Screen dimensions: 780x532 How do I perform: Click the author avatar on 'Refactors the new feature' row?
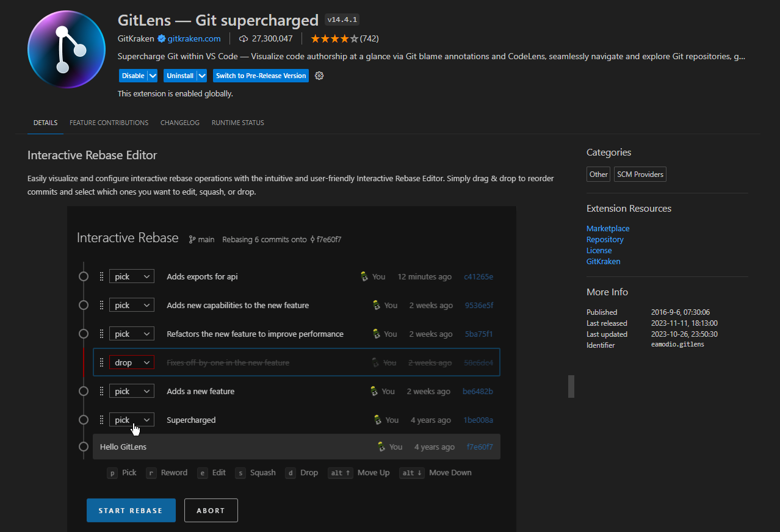(x=377, y=334)
